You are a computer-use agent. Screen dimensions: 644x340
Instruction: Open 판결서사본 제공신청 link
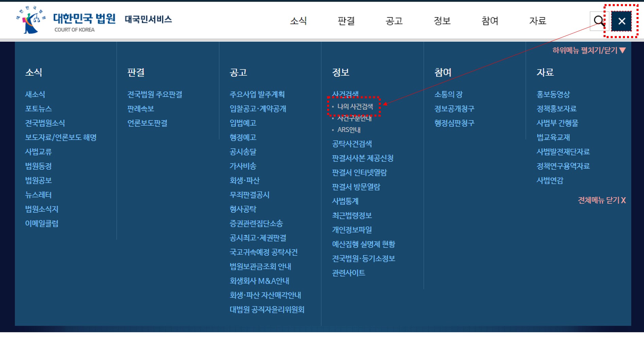(x=363, y=158)
